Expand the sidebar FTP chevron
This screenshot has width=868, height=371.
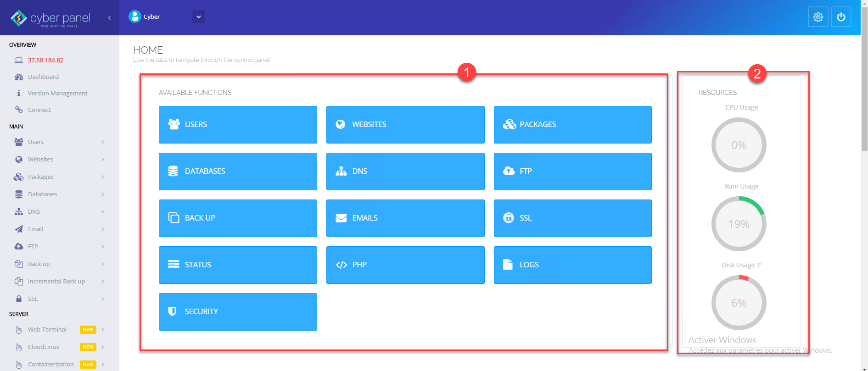pyautogui.click(x=103, y=247)
